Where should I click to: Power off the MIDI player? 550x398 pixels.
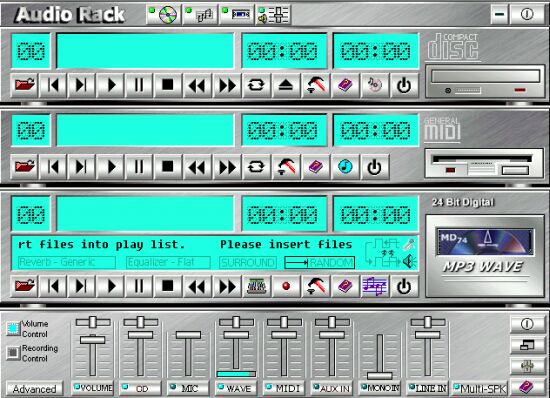point(374,167)
